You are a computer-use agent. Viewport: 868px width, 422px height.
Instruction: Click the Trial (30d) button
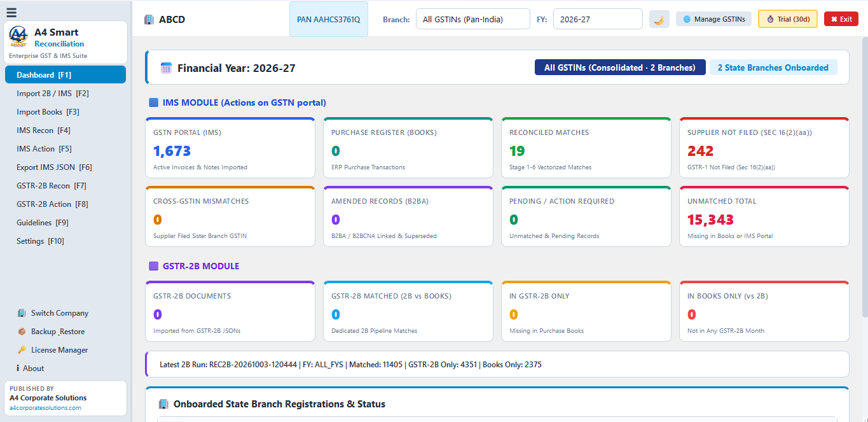tap(788, 19)
